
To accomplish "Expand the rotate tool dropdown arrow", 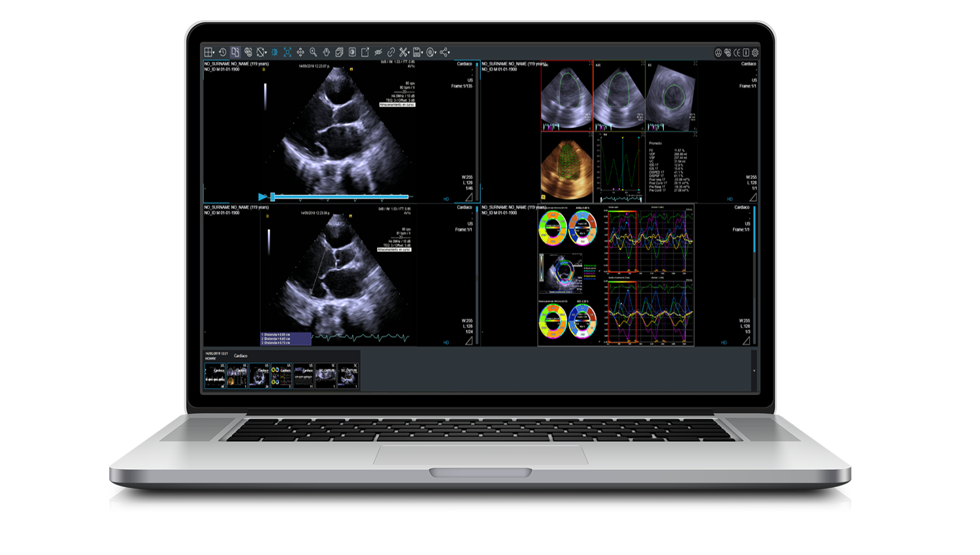I will [266, 53].
